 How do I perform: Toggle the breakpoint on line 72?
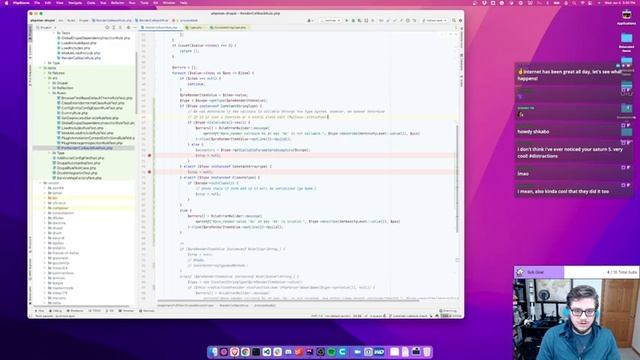point(149,172)
